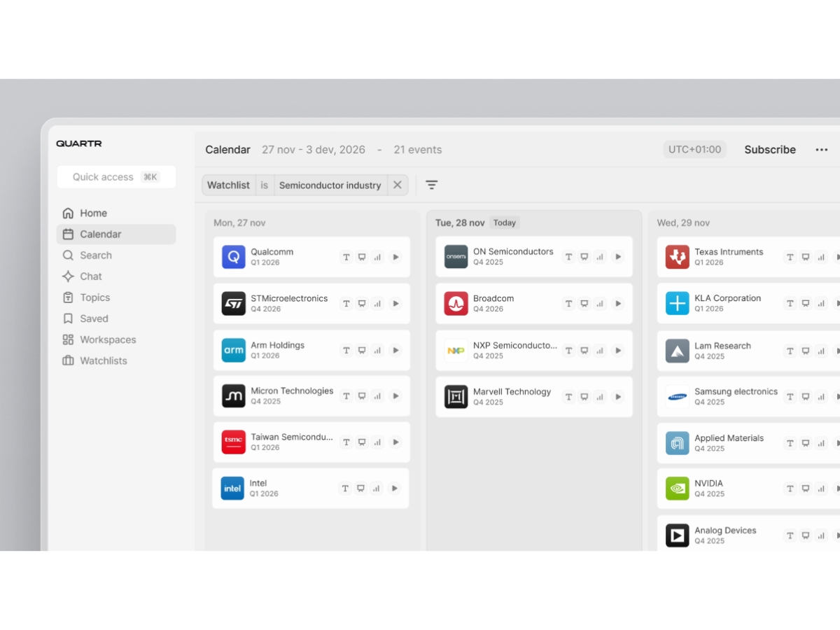Image resolution: width=840 pixels, height=630 pixels.
Task: Open Marvell Technology transcript icon
Action: [568, 396]
